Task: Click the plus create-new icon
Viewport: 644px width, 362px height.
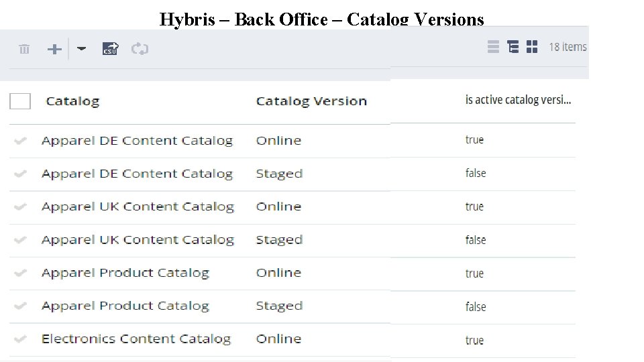Action: (x=54, y=49)
